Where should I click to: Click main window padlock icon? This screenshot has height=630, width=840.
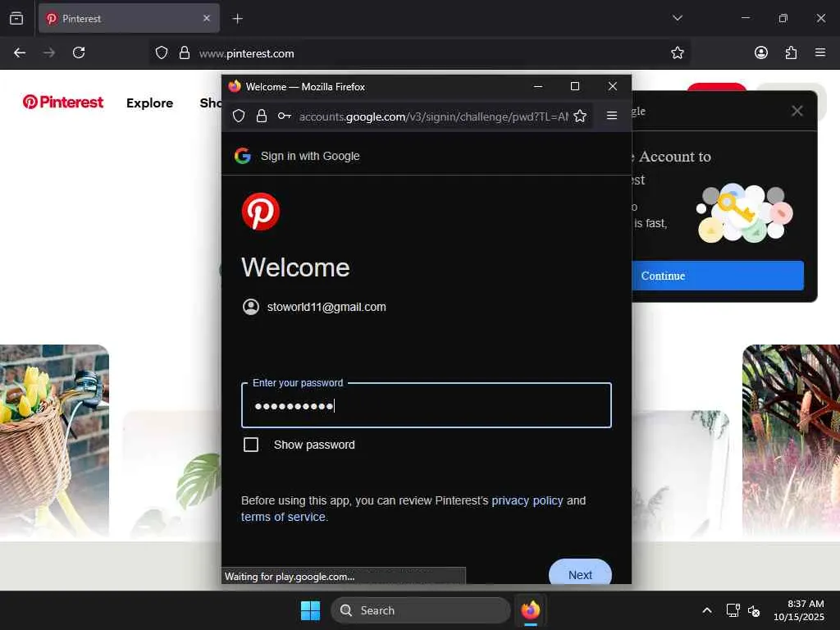(x=185, y=52)
